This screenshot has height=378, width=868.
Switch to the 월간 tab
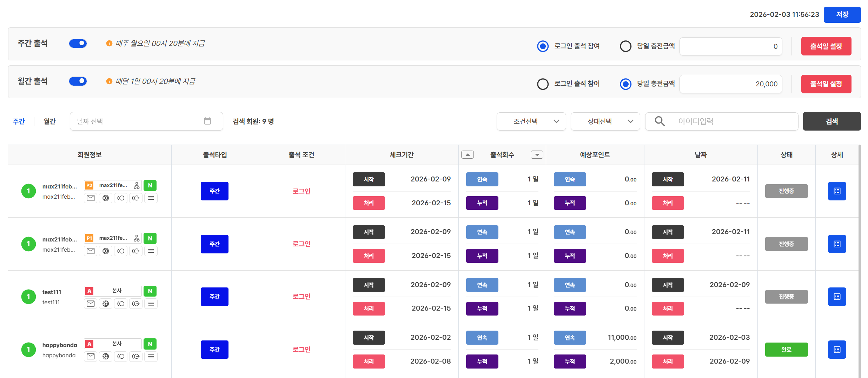click(49, 121)
